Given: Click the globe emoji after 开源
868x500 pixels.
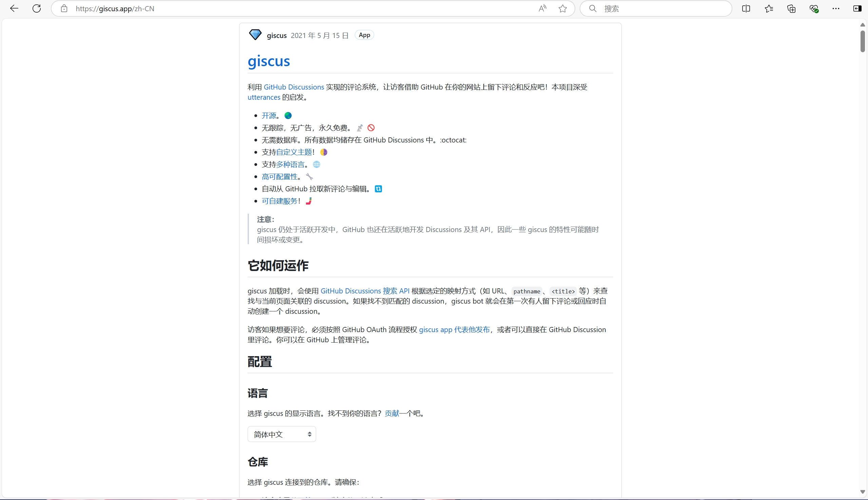Looking at the screenshot, I should click(x=288, y=116).
